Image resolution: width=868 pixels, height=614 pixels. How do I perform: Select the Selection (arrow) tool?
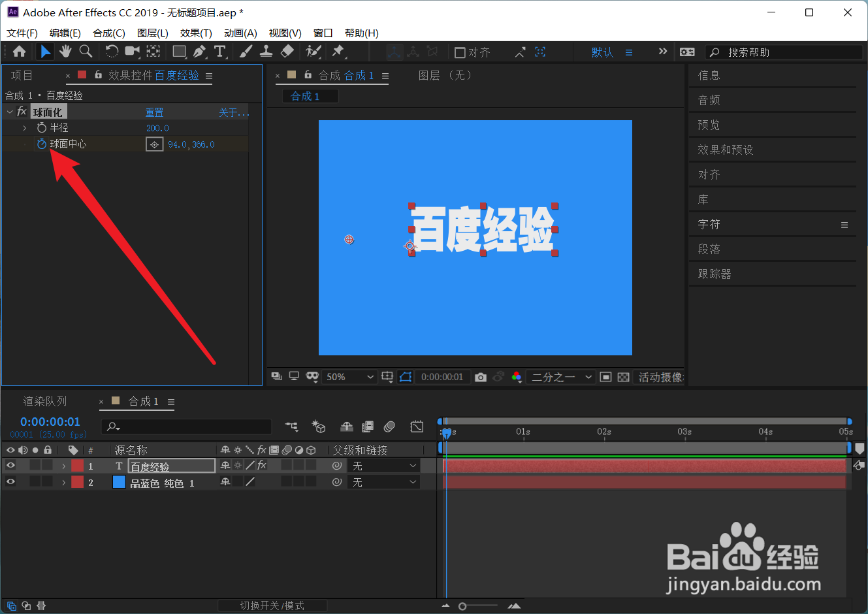(x=45, y=52)
